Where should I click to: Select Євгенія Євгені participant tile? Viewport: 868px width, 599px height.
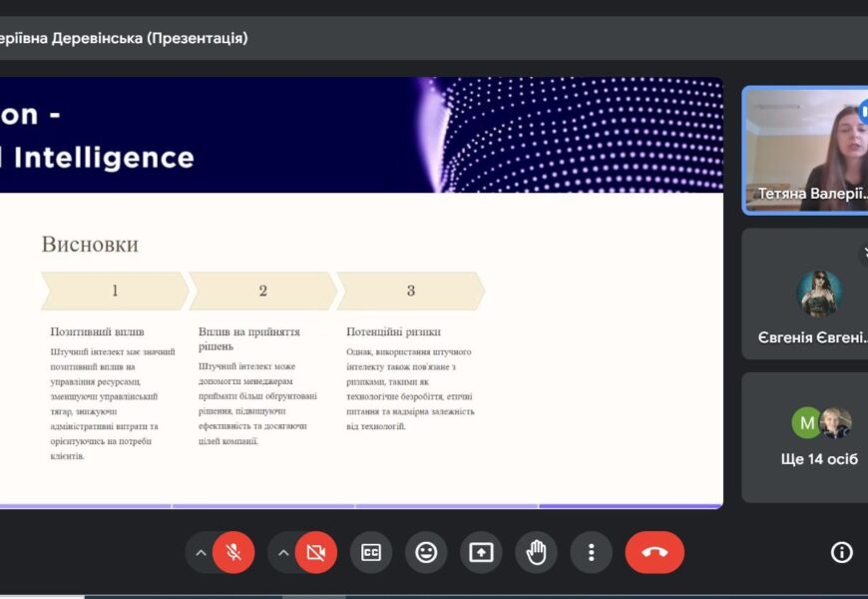804,295
